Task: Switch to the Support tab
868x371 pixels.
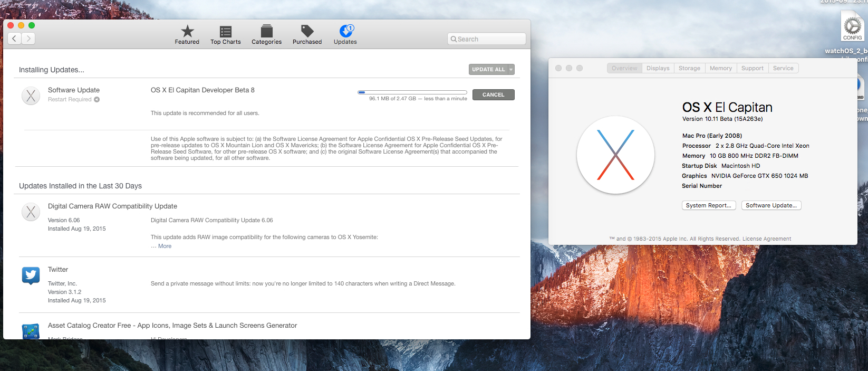Action: click(x=752, y=68)
